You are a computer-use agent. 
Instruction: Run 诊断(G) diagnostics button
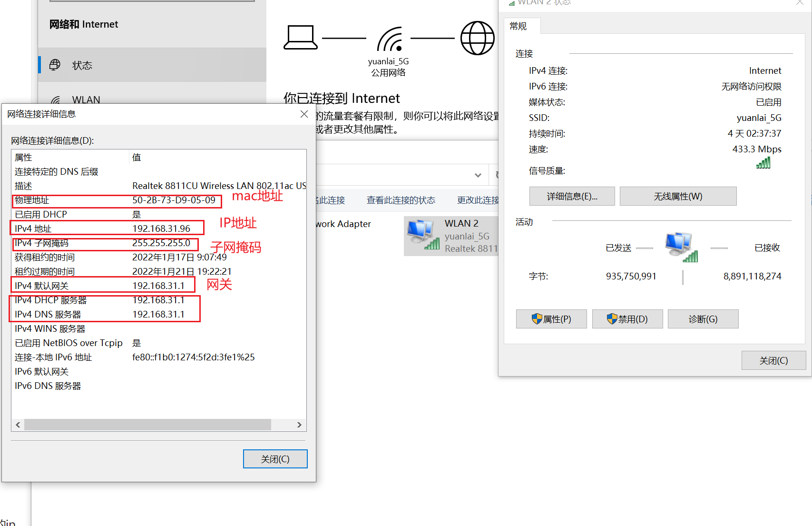[703, 319]
